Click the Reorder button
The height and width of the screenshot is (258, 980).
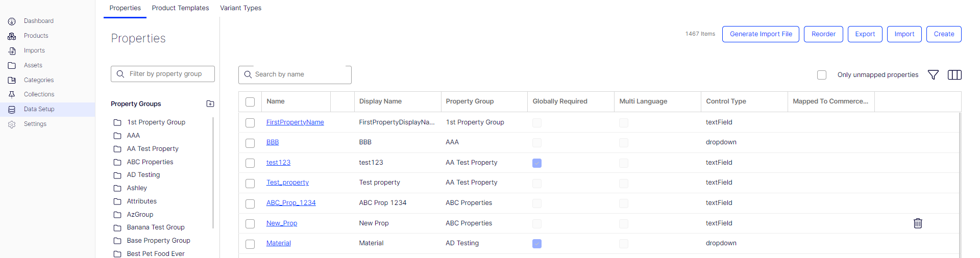point(823,34)
